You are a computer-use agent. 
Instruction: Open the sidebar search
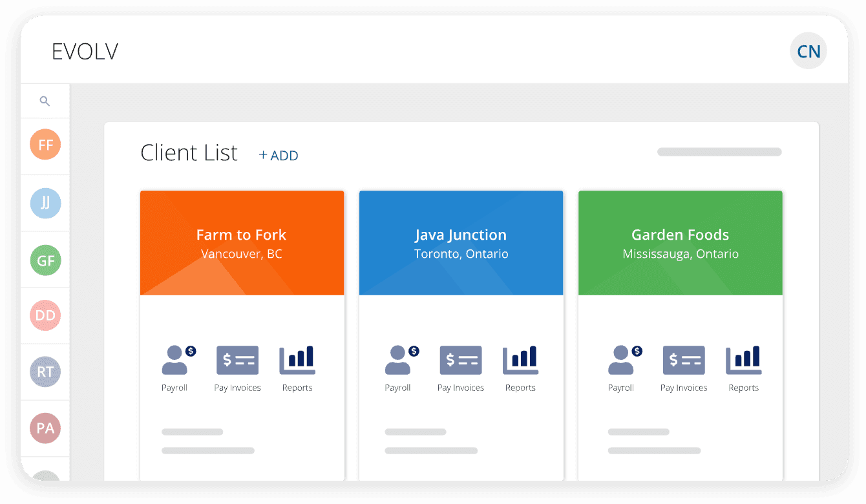pyautogui.click(x=45, y=101)
